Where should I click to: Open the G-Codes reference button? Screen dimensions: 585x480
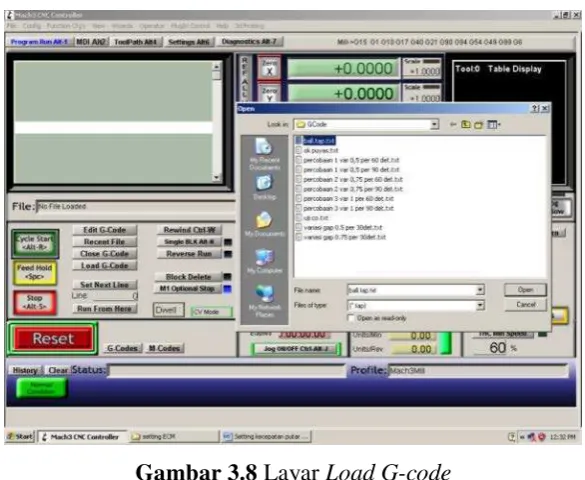pyautogui.click(x=122, y=348)
